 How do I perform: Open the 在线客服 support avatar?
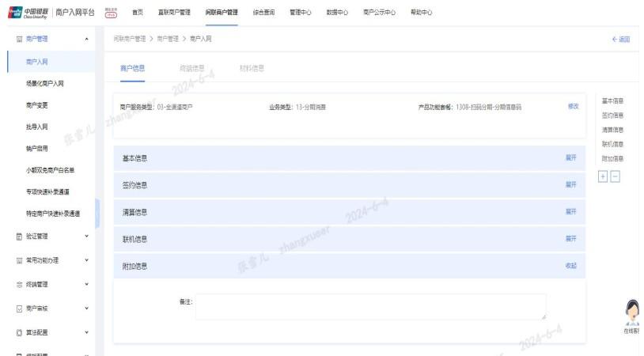click(x=633, y=312)
